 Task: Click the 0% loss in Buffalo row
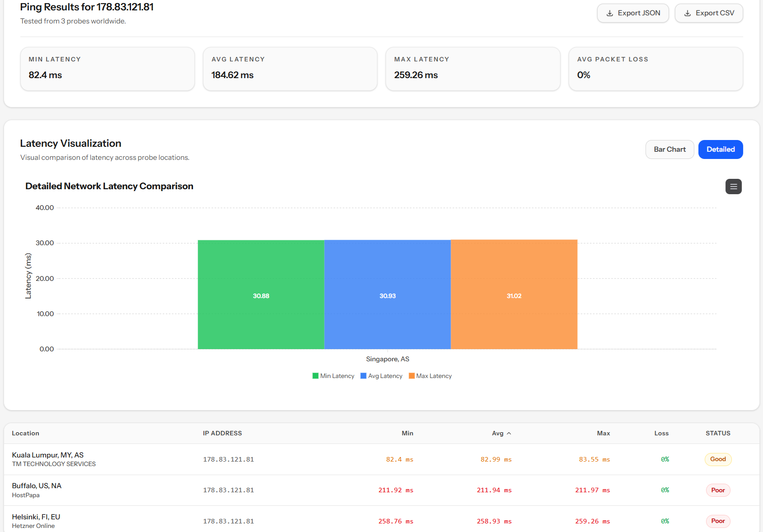pos(665,490)
